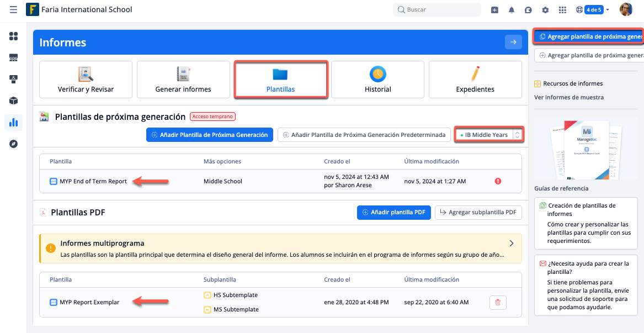Open the MYP End of Term Report
Screen dimensions: 644x333
coord(93,181)
